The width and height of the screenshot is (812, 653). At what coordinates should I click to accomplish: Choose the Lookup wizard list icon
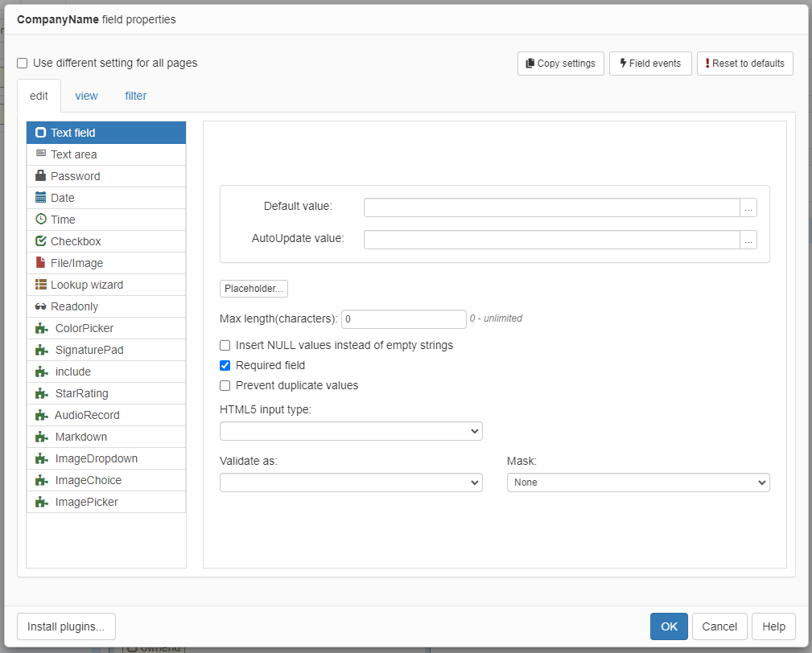[40, 284]
